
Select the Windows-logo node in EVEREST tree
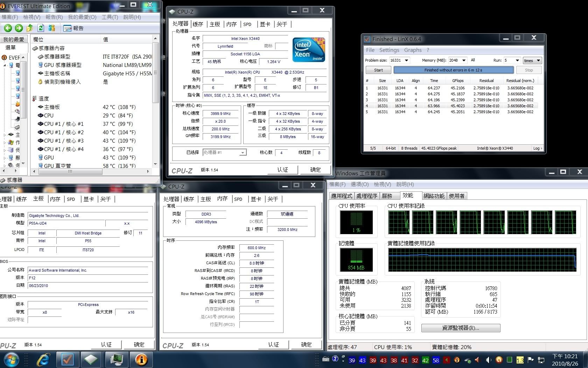(11, 142)
